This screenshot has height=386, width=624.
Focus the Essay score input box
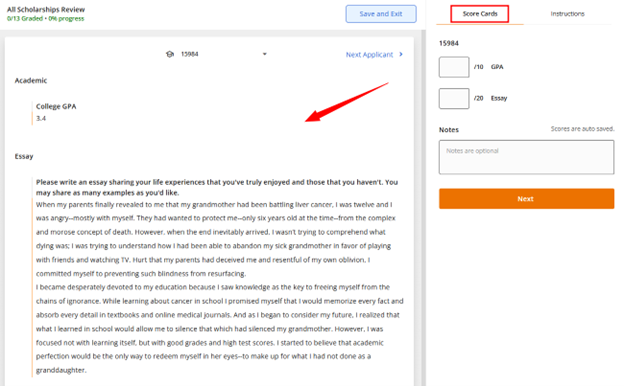tap(454, 98)
